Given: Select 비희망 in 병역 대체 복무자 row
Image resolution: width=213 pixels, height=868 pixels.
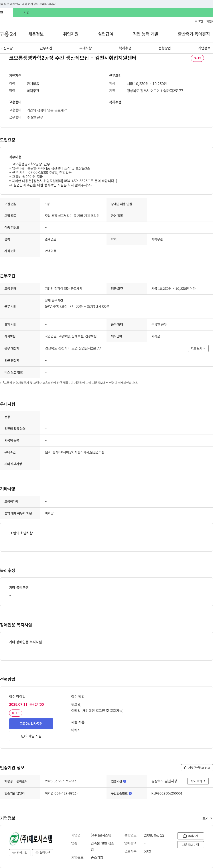Looking at the screenshot, I should [x=49, y=513].
